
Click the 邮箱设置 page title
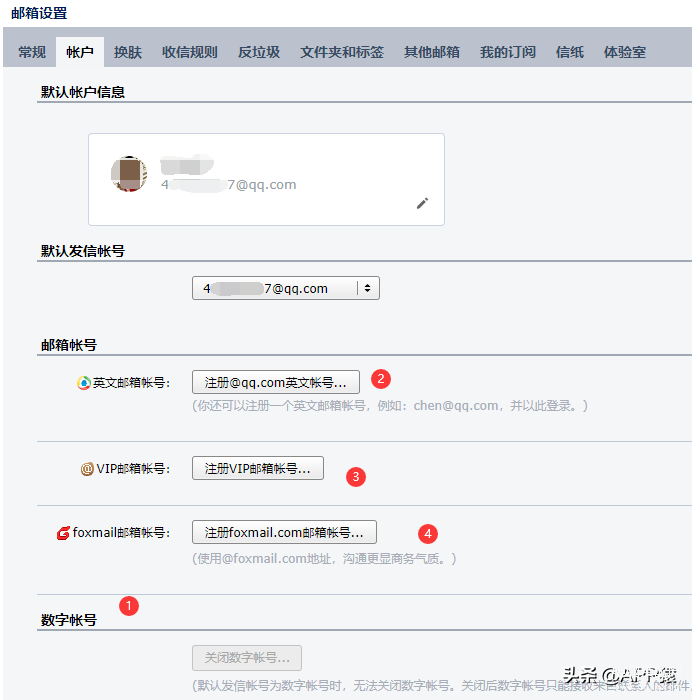click(x=39, y=13)
